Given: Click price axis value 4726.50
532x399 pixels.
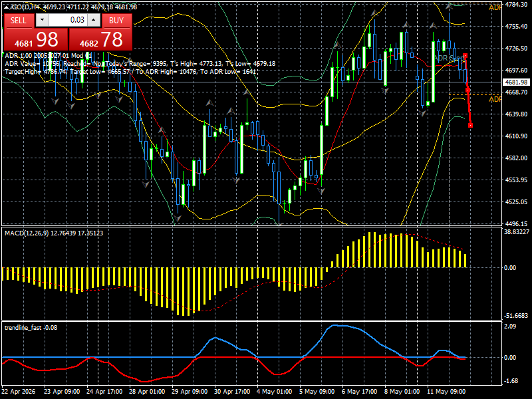Looking at the screenshot, I should 516,48.
